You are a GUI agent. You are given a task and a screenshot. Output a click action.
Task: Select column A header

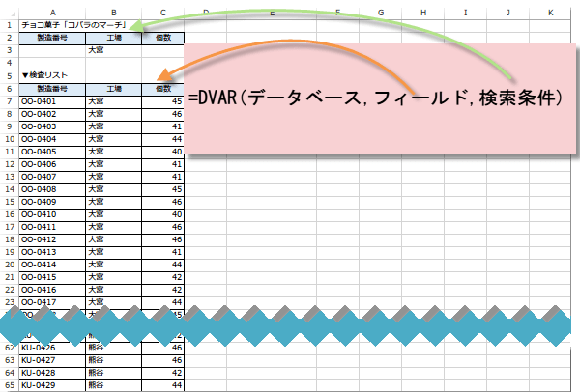(52, 13)
